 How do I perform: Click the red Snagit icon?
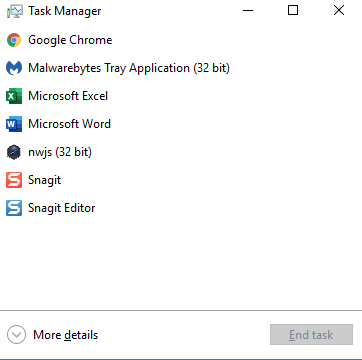tap(14, 180)
